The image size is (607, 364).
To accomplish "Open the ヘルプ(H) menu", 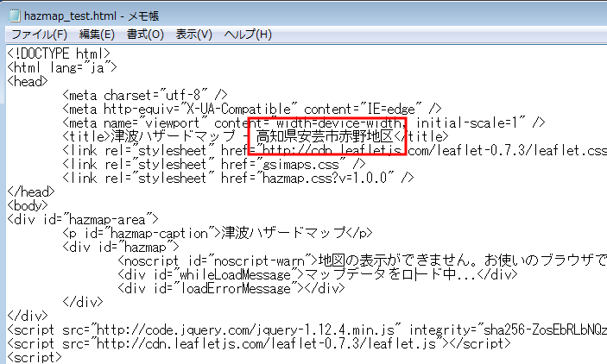I will tap(248, 35).
